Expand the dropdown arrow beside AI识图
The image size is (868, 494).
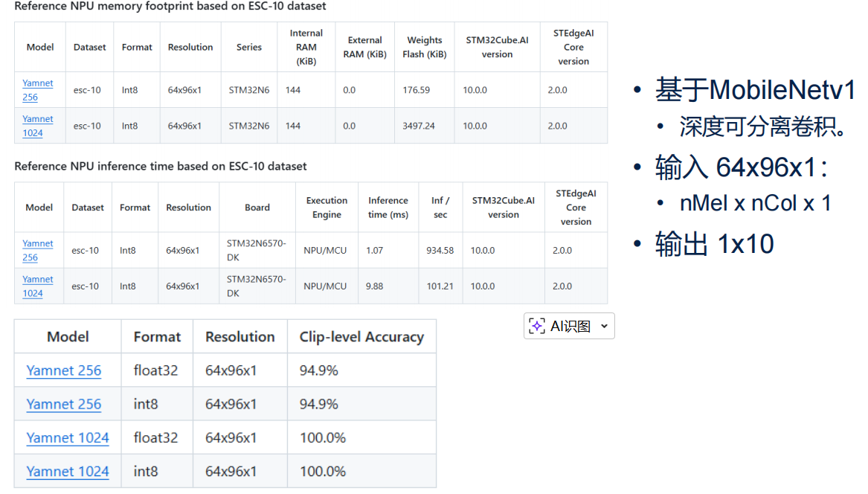pos(604,327)
